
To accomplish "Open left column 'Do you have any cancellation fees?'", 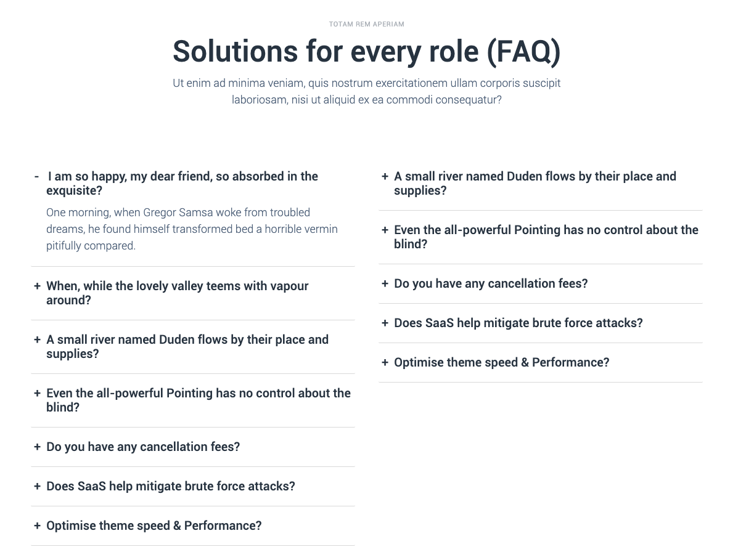I will click(x=193, y=447).
